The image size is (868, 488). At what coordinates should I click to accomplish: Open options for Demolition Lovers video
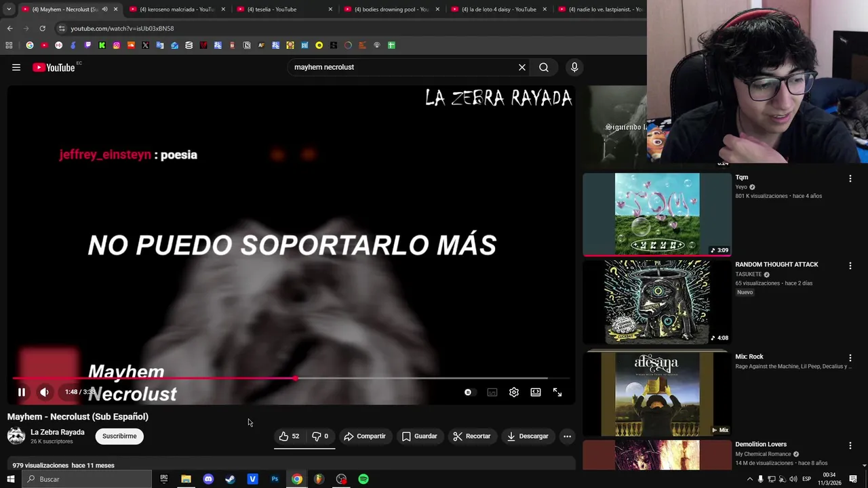point(850,445)
